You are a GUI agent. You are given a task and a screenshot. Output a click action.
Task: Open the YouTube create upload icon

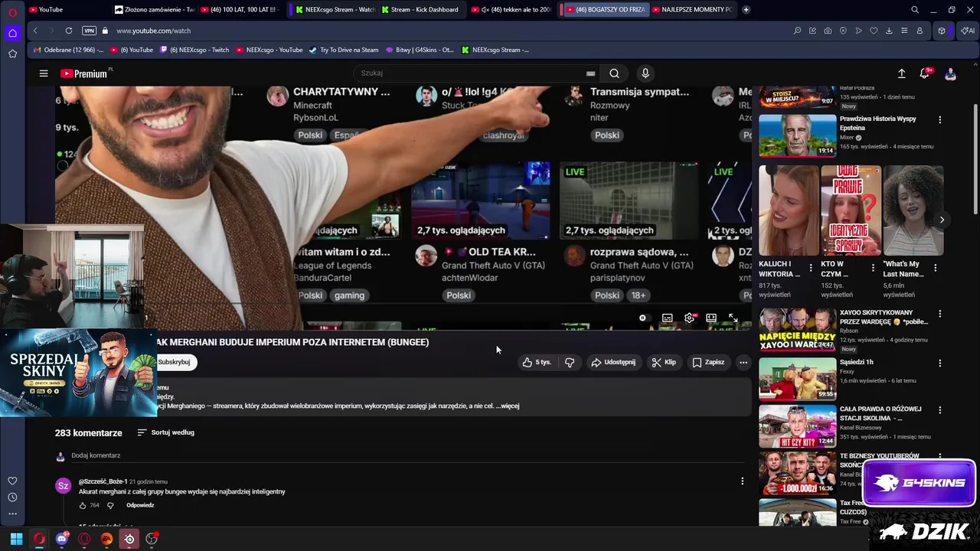click(x=901, y=73)
